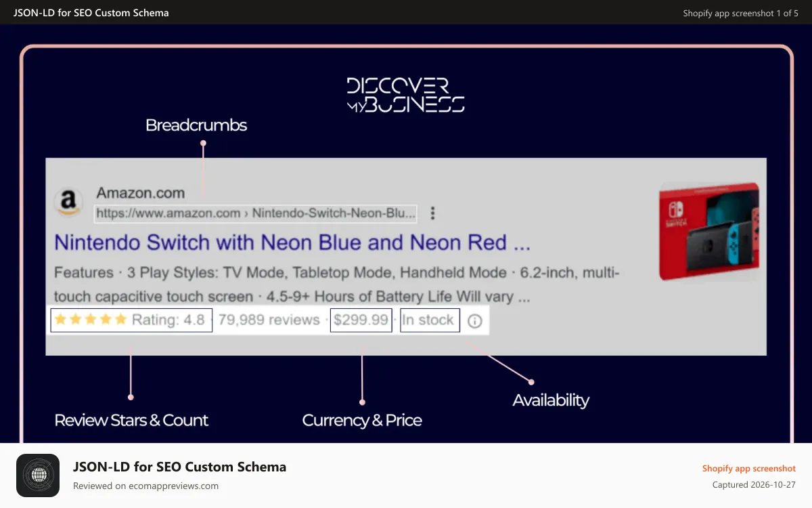Click the Captured 2026-10-27 date
Viewport: 812px width, 508px height.
(x=754, y=485)
